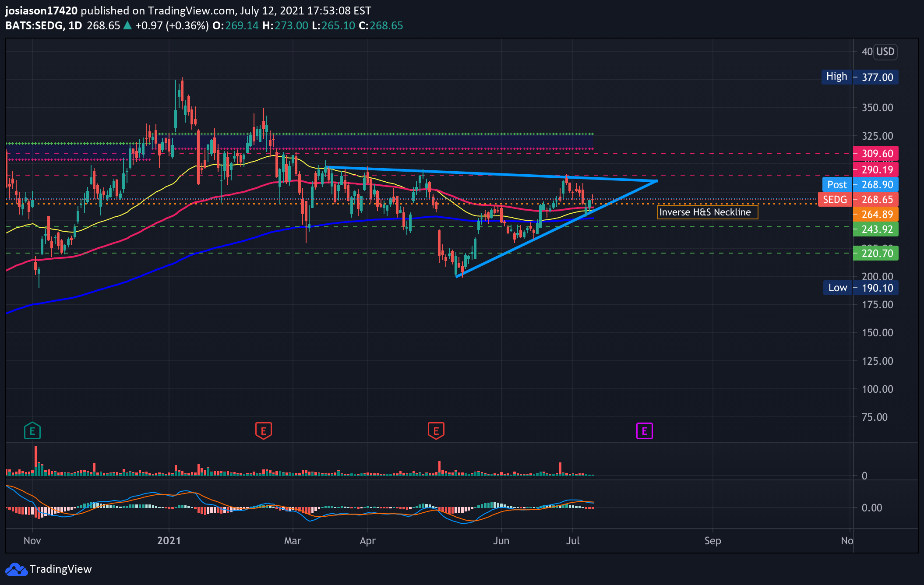Click the high value H:273.00

tap(285, 25)
